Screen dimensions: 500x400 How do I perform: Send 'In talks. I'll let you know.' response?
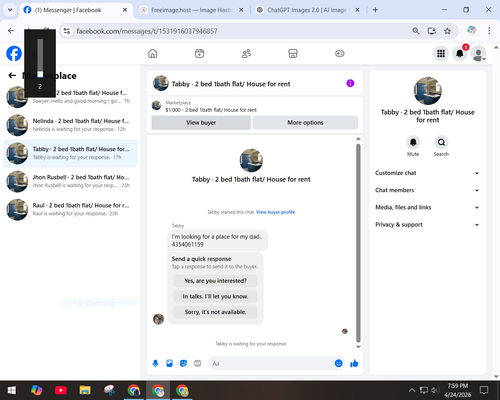tap(215, 296)
